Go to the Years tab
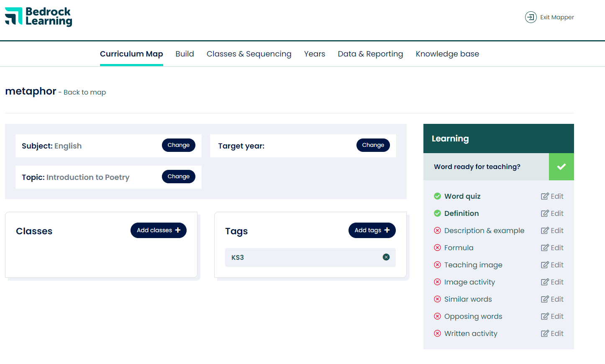605x364 pixels. (315, 54)
